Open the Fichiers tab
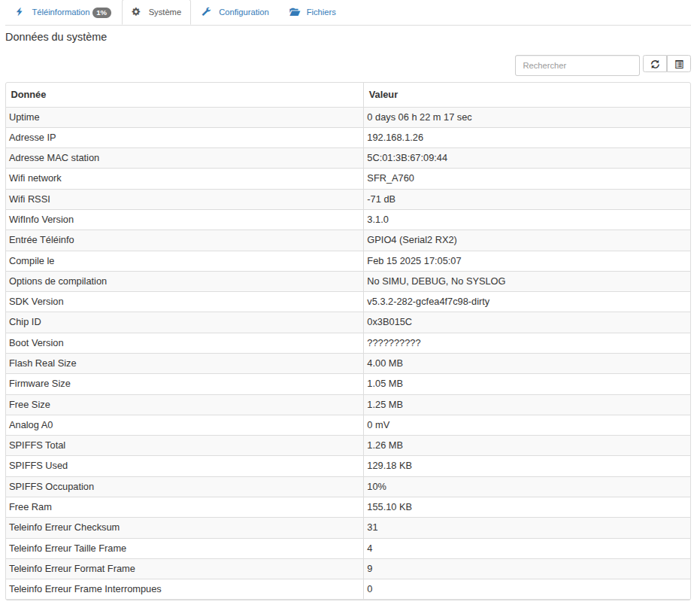Image resolution: width=700 pixels, height=608 pixels. 320,12
